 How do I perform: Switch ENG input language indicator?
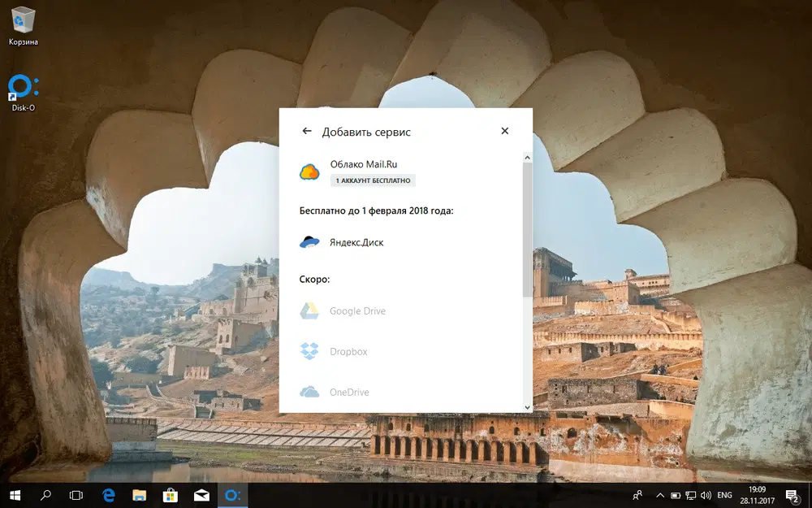(x=724, y=496)
